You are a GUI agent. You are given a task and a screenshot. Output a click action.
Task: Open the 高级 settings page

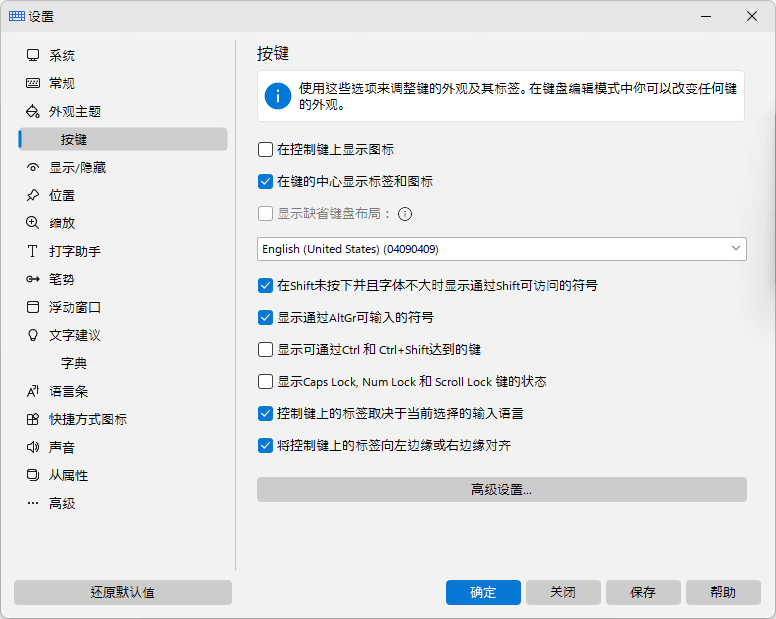point(123,503)
